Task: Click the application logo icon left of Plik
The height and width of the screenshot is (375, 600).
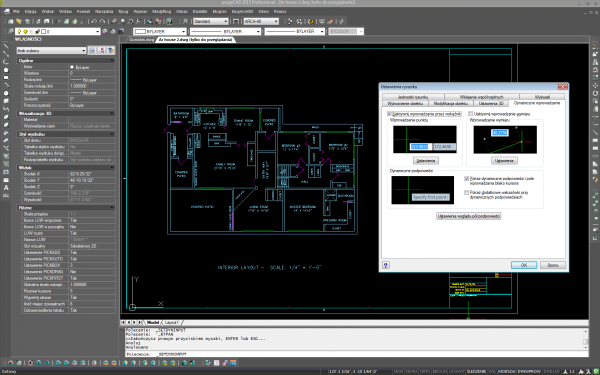Action: (x=6, y=11)
